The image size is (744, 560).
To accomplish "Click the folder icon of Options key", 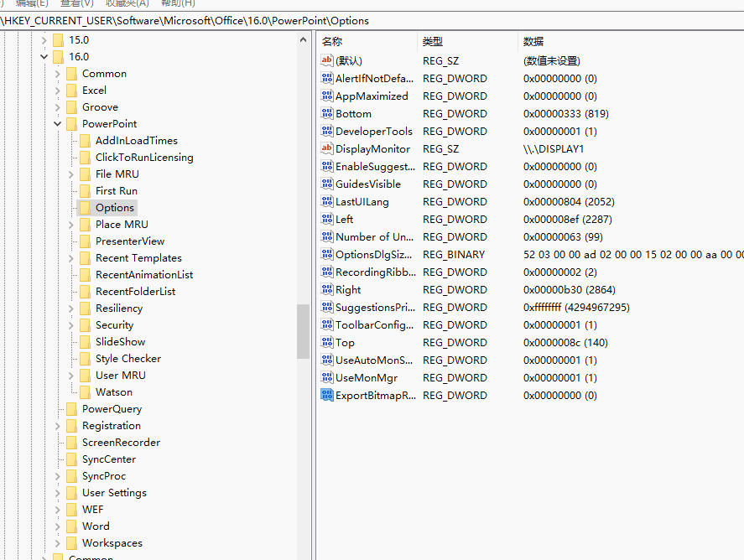I will [x=85, y=208].
